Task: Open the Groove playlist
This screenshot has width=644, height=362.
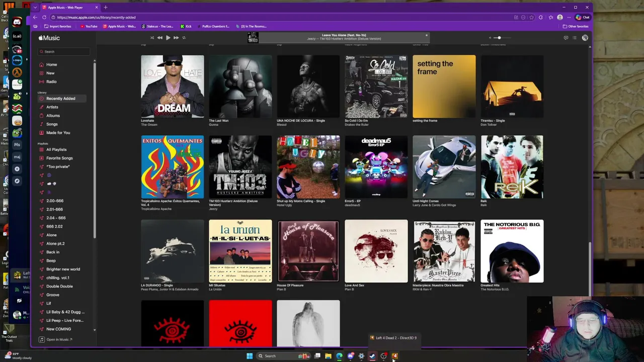Action: (53, 295)
